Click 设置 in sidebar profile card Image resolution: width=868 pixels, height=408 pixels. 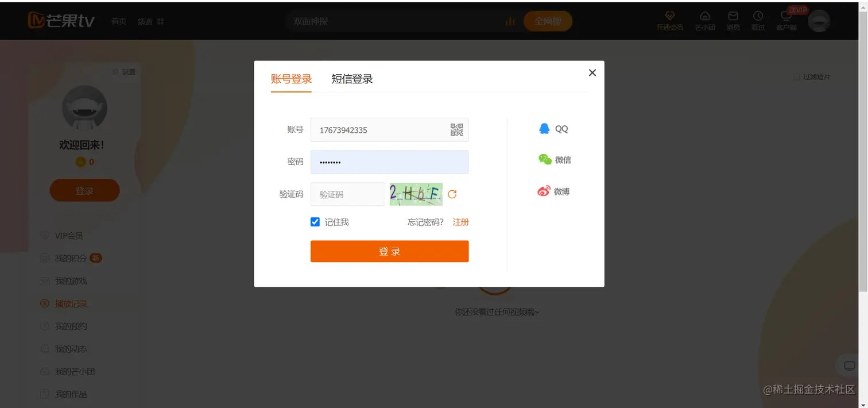point(124,72)
